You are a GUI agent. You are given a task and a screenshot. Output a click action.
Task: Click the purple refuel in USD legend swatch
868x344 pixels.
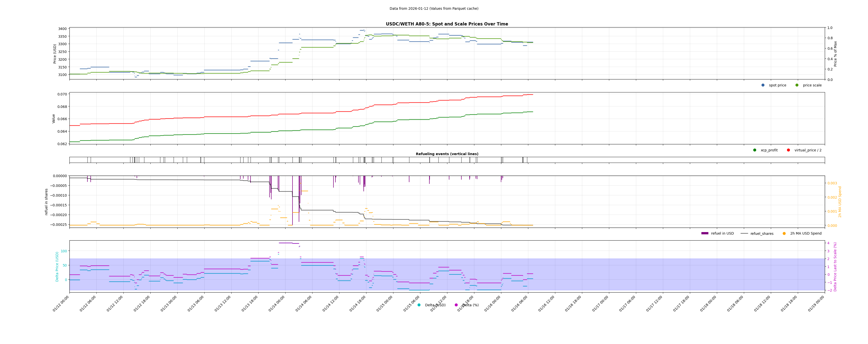point(705,234)
